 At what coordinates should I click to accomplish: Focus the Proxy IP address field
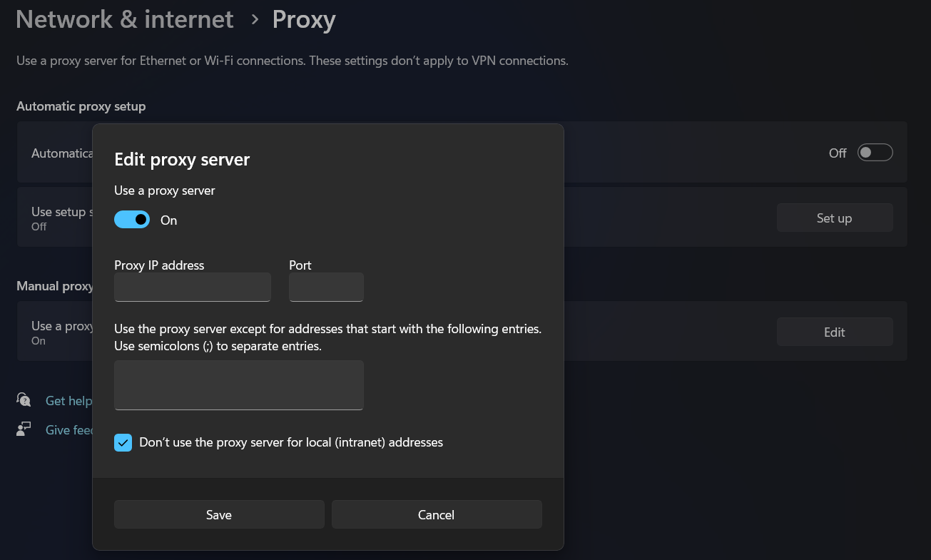pyautogui.click(x=193, y=287)
